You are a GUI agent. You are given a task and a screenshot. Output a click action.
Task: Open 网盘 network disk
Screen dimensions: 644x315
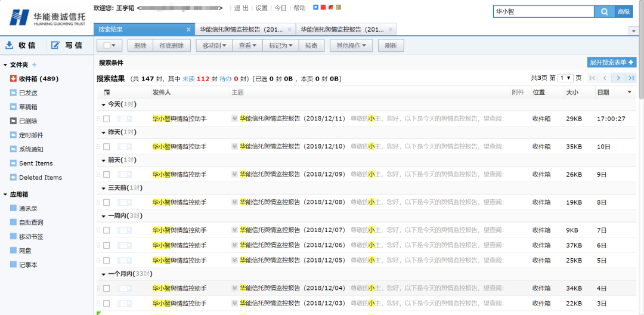(x=21, y=251)
